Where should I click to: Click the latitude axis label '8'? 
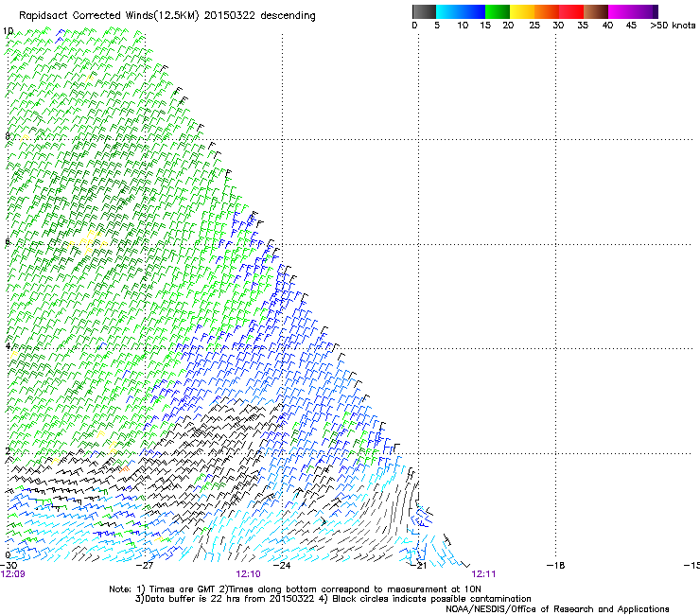(x=8, y=136)
